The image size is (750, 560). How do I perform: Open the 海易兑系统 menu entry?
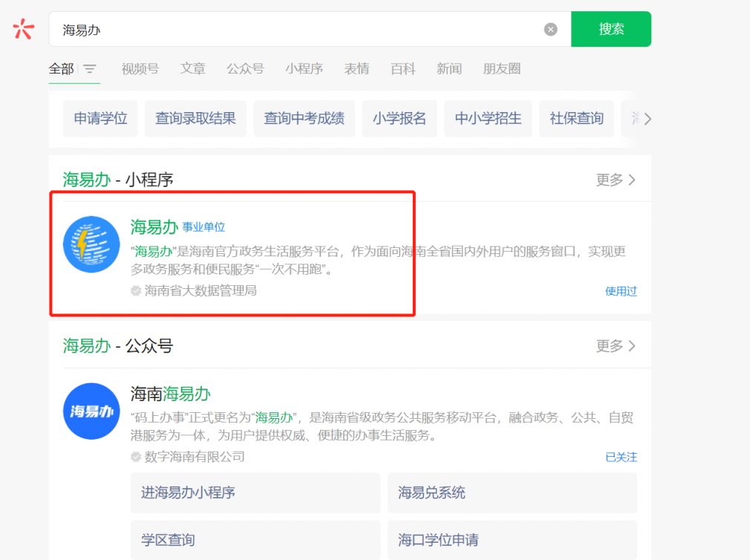point(512,492)
